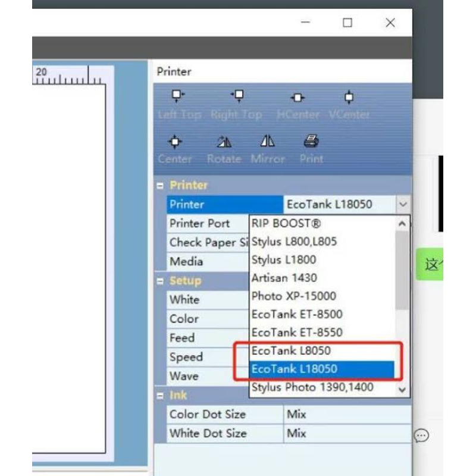Select the Printer property row
Viewport: 476px width, 476px height.
(x=225, y=204)
